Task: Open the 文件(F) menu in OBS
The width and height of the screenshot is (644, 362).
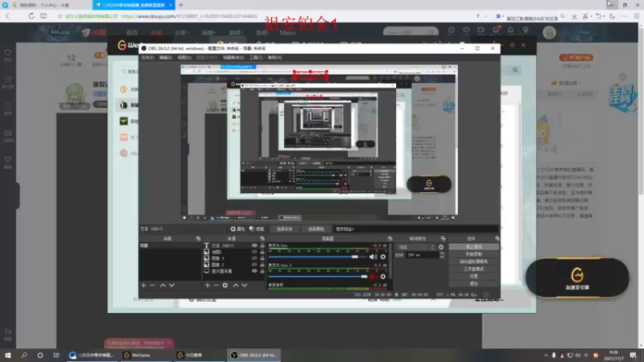Action: tap(147, 57)
